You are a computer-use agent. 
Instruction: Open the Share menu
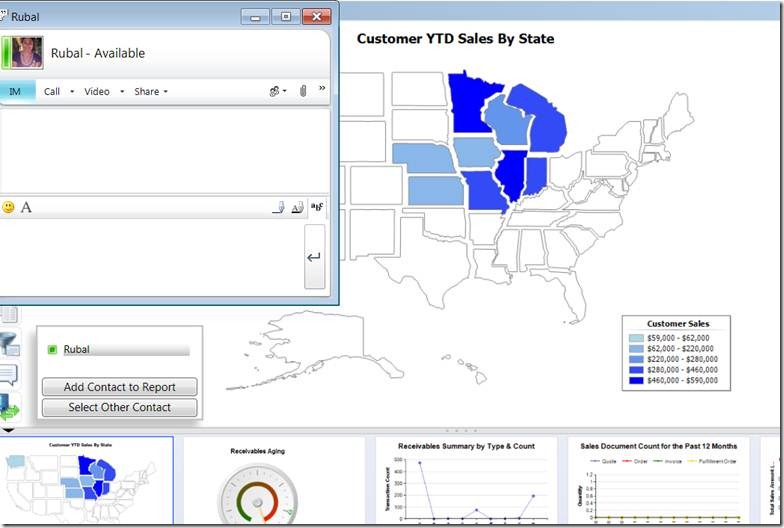pos(151,92)
